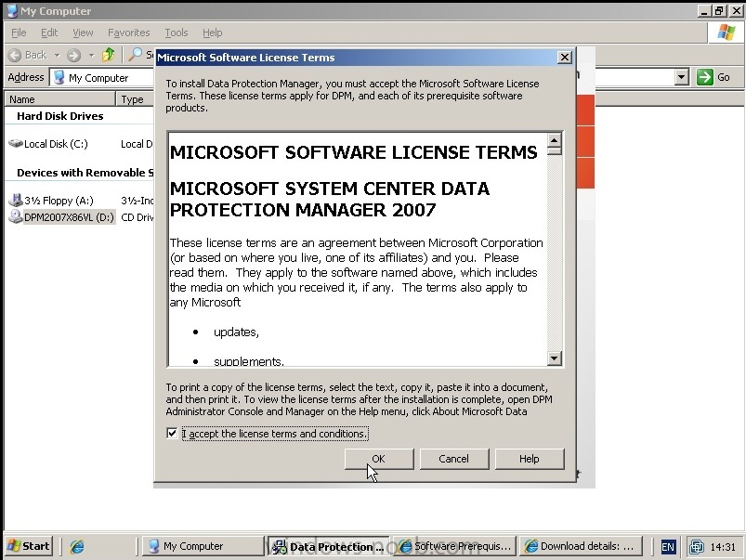Accept the license terms checkbox

[x=172, y=434]
